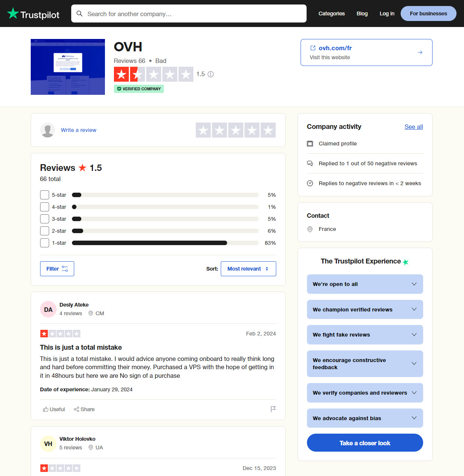Open review title This is just a total mistake
This screenshot has width=464, height=476.
[x=81, y=347]
